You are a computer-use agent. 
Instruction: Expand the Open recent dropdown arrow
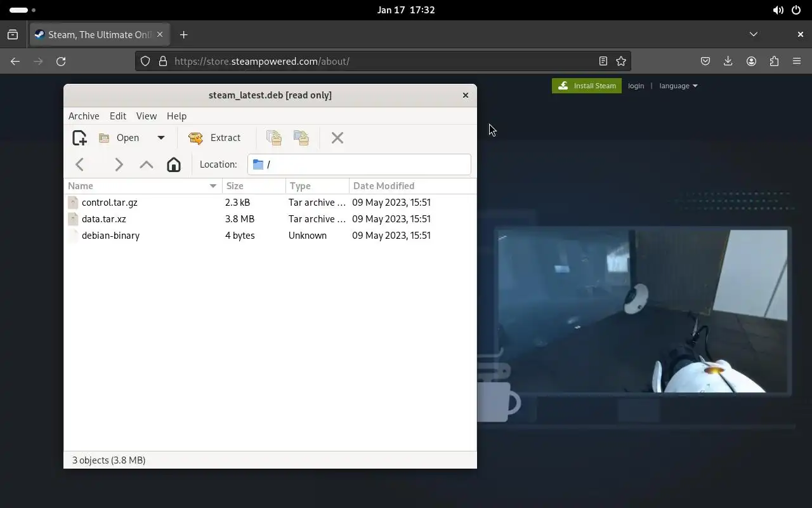(161, 138)
